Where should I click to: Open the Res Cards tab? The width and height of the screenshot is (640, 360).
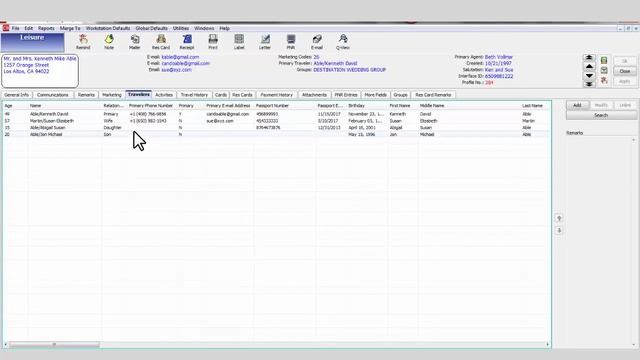[x=242, y=95]
